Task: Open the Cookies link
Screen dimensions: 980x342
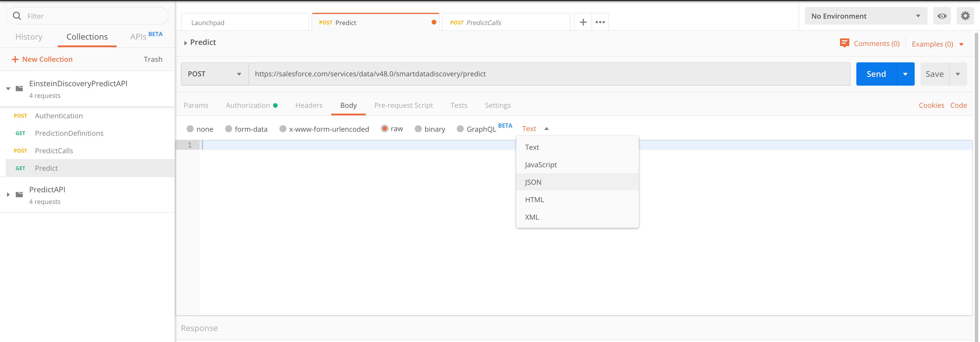Action: point(931,105)
